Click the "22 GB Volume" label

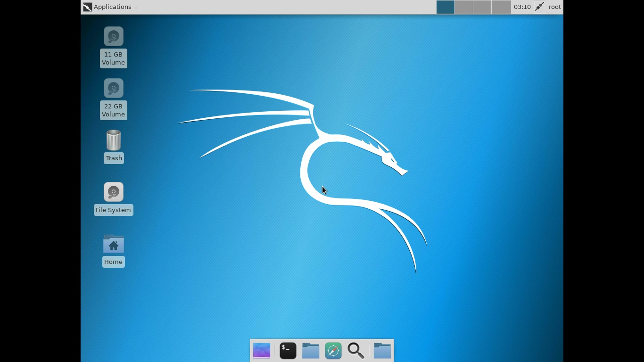click(x=114, y=110)
